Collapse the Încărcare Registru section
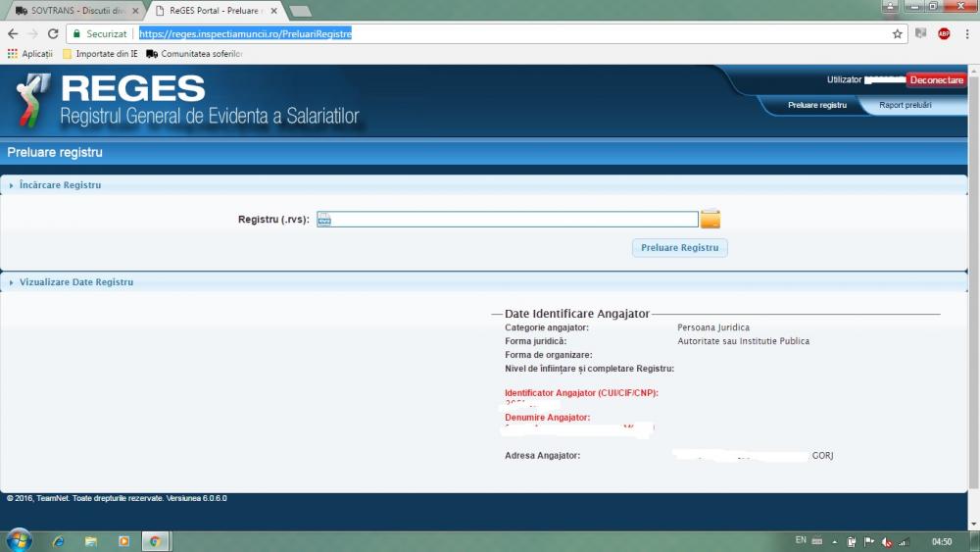Image resolution: width=980 pixels, height=552 pixels. coord(60,185)
